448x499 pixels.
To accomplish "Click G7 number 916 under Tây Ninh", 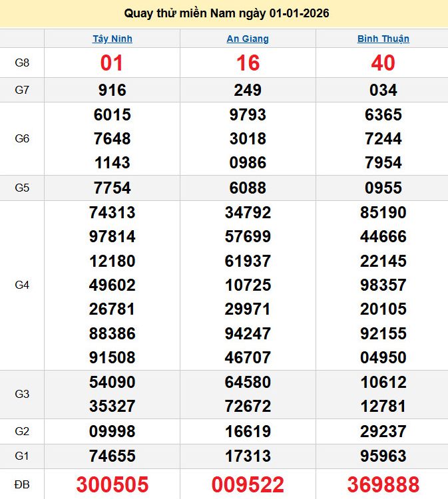I will [112, 90].
